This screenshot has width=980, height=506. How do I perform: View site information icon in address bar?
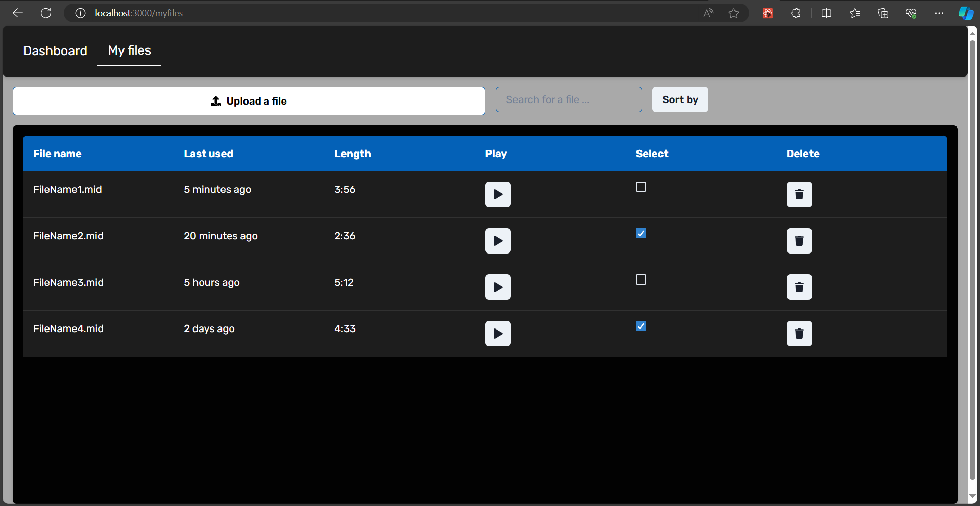pos(80,13)
